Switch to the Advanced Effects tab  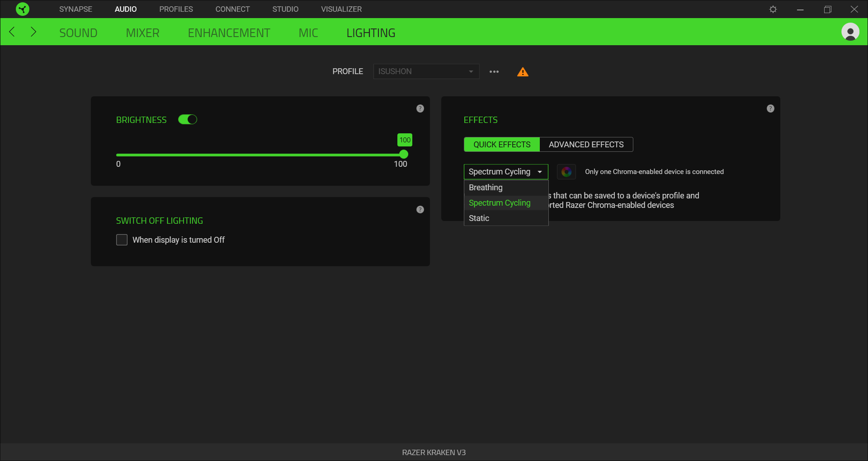586,145
